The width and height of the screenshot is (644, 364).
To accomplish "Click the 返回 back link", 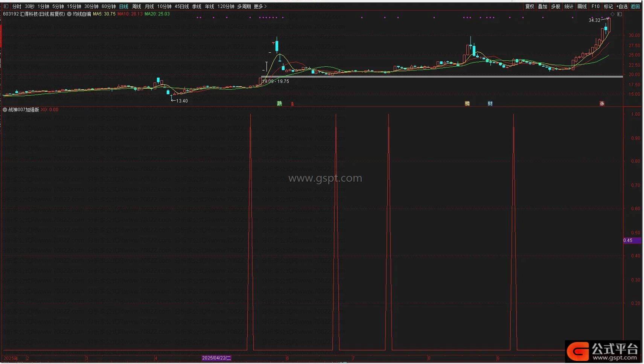I will [635, 6].
